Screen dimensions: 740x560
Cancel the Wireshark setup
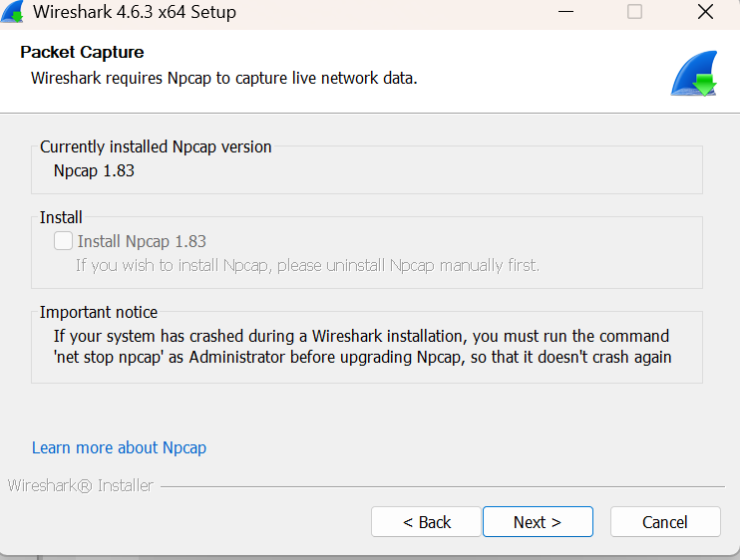pyautogui.click(x=665, y=522)
